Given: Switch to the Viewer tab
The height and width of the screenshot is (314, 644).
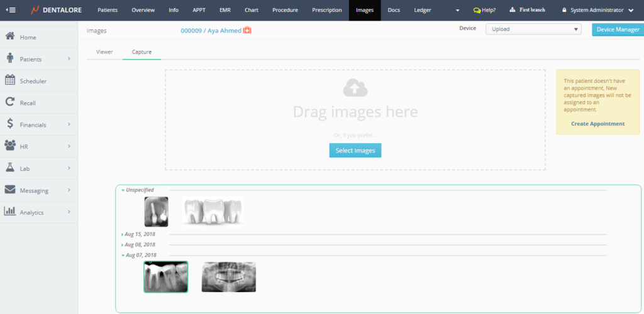Looking at the screenshot, I should [x=104, y=51].
